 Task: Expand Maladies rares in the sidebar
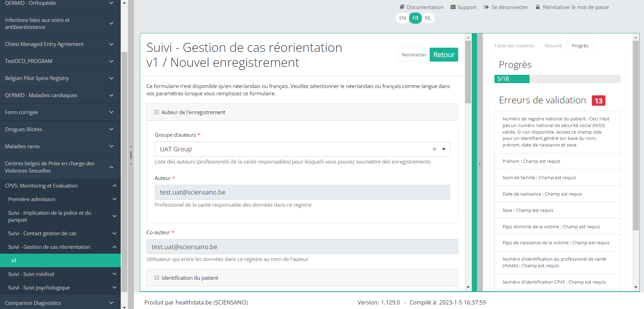coord(111,146)
